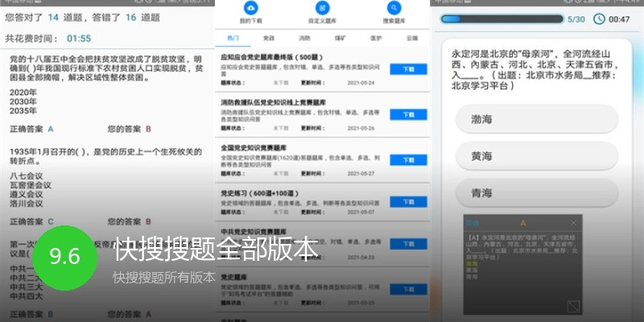Download the 党史题库 bank
The image size is (644, 322).
pos(408,289)
